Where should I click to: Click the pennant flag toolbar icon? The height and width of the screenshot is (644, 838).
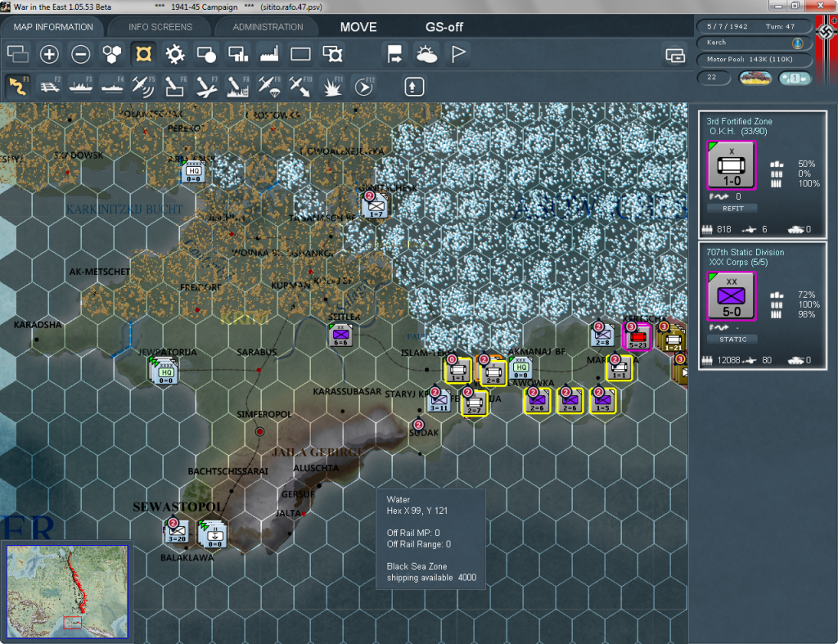[458, 54]
